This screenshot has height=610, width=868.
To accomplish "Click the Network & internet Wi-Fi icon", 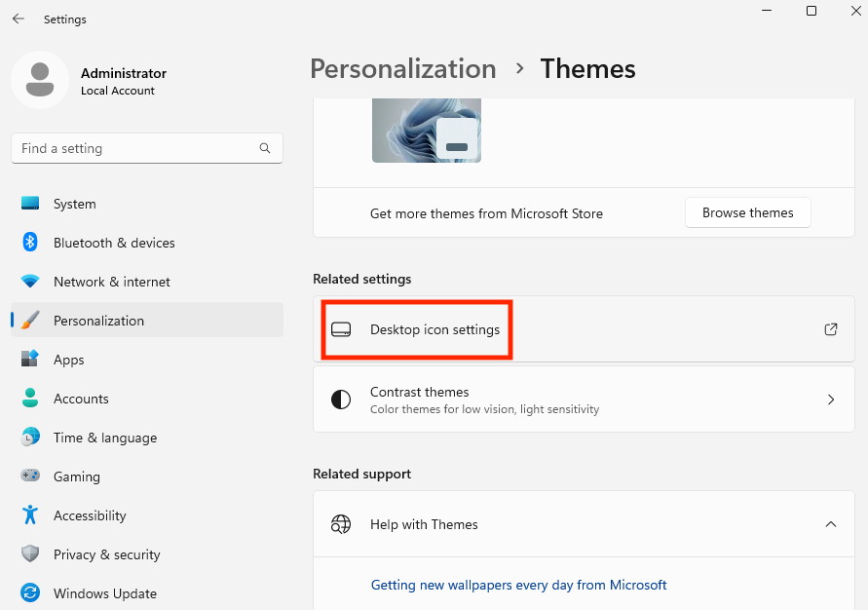I will click(30, 282).
